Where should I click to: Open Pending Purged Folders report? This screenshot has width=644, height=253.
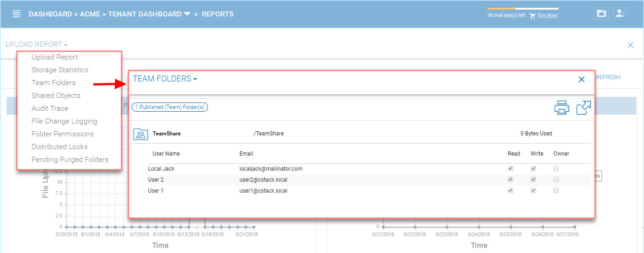[70, 160]
